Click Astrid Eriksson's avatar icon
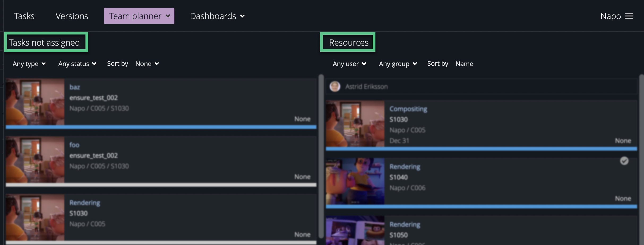Image resolution: width=644 pixels, height=245 pixels. tap(335, 86)
